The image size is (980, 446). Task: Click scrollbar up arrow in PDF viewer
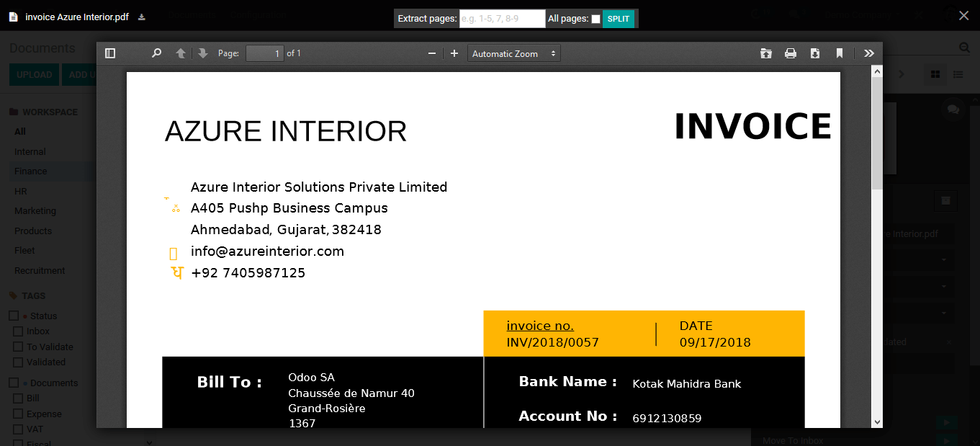tap(876, 71)
